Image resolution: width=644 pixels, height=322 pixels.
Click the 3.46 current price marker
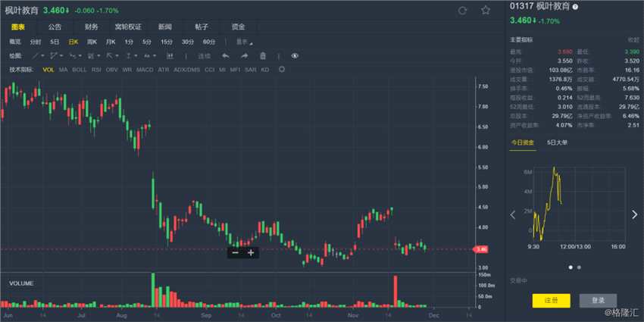pyautogui.click(x=480, y=249)
